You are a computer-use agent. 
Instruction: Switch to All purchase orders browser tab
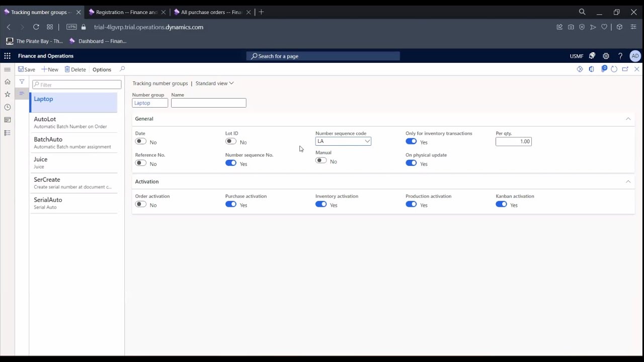212,12
